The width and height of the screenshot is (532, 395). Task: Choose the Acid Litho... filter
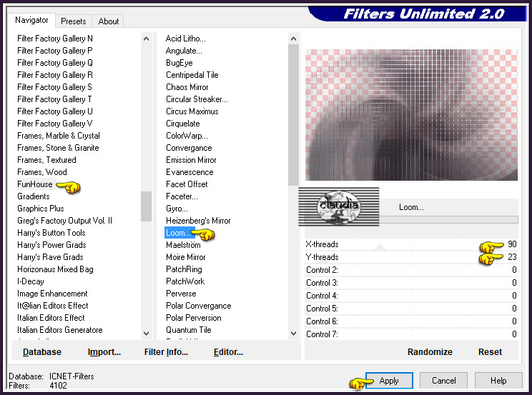(x=186, y=39)
